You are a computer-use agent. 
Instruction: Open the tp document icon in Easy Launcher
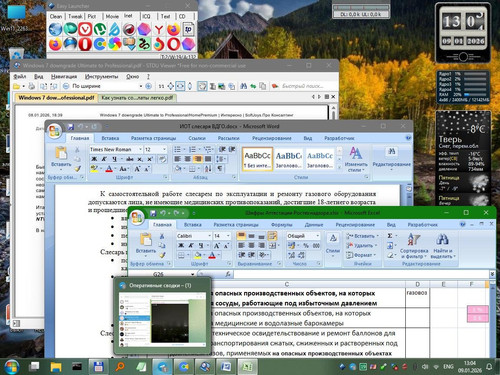pyautogui.click(x=188, y=29)
